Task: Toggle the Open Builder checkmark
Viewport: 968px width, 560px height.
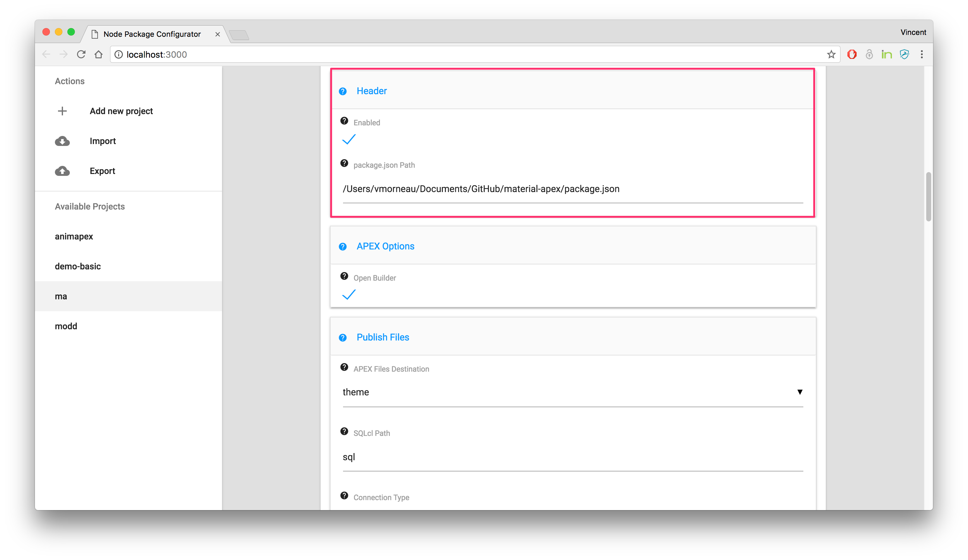Action: (x=349, y=295)
